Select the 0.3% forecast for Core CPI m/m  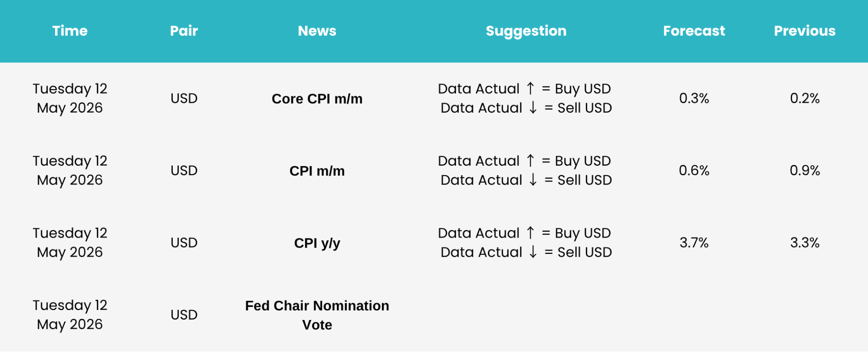pos(694,98)
